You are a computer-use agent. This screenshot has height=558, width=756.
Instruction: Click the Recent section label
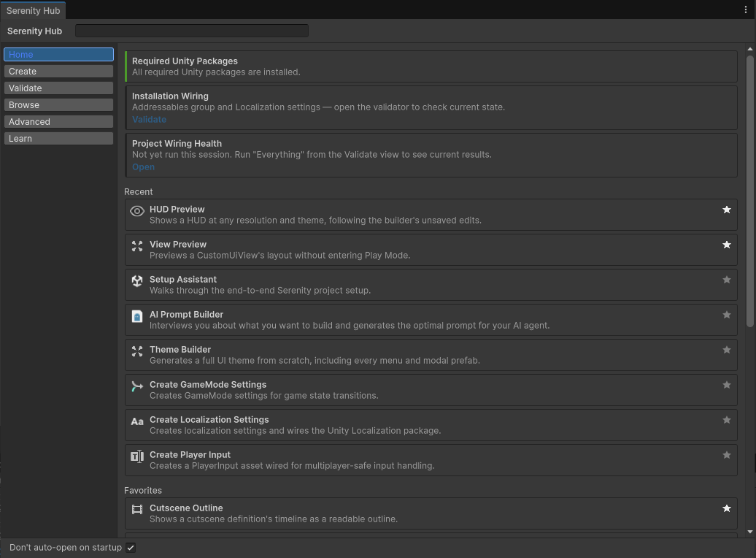tap(139, 191)
